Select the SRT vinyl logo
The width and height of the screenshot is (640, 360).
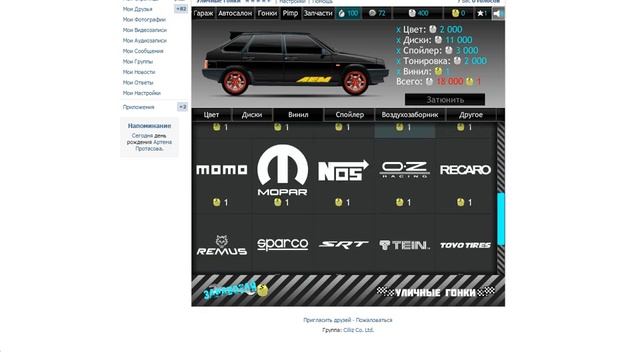coord(343,244)
